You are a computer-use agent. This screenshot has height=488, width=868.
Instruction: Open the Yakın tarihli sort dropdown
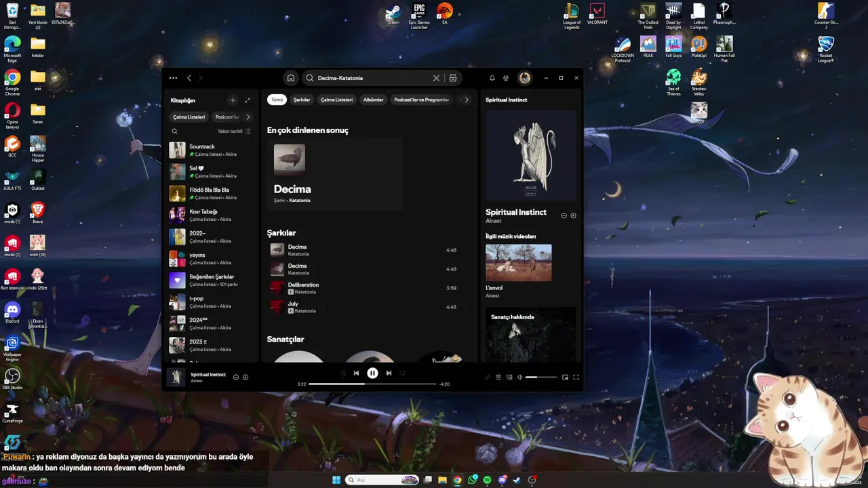[234, 131]
